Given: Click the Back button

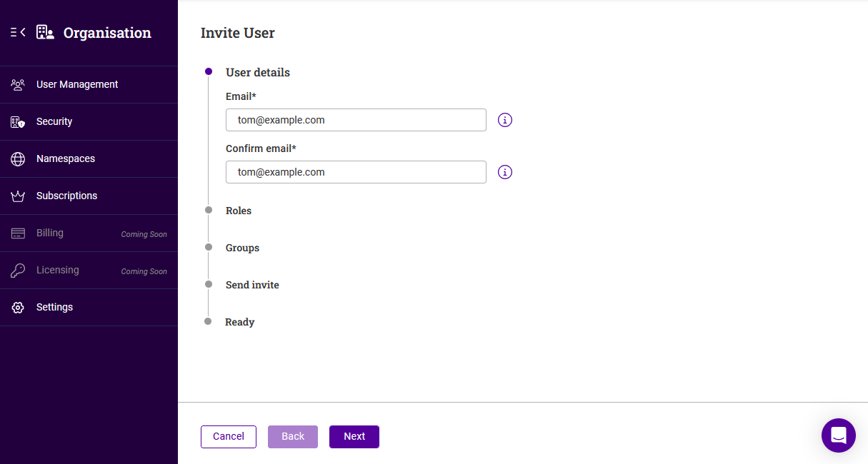Looking at the screenshot, I should (x=293, y=437).
